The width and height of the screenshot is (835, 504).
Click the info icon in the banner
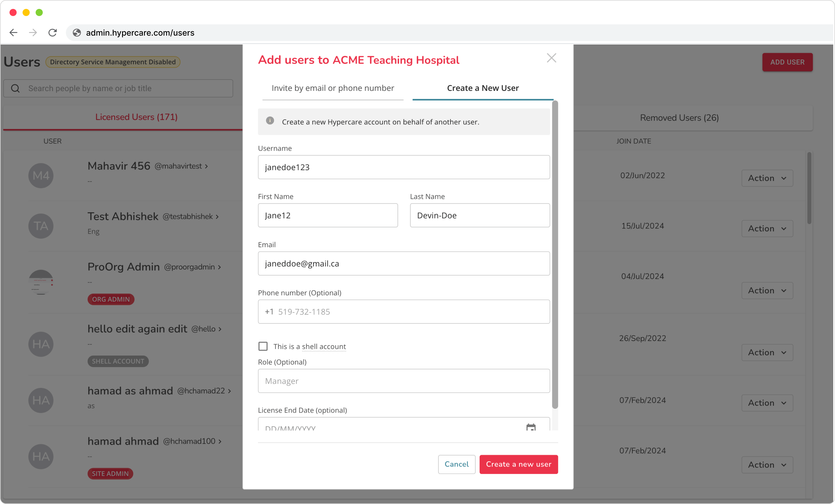(270, 121)
